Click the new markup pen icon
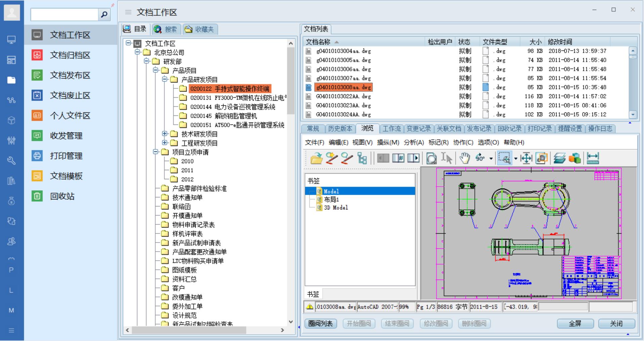Viewport: 644px width, 341px height. (x=332, y=158)
